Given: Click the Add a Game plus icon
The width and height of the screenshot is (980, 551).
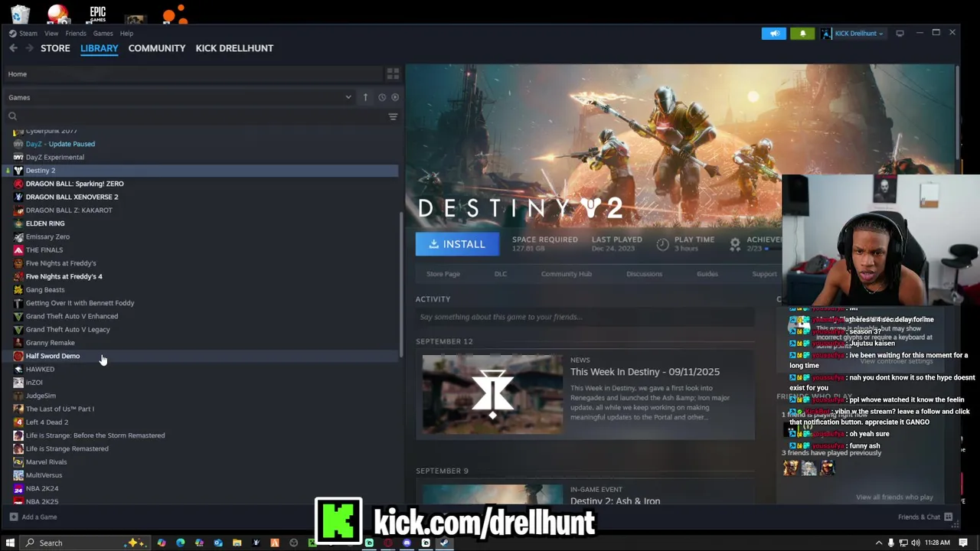Looking at the screenshot, I should coord(13,517).
